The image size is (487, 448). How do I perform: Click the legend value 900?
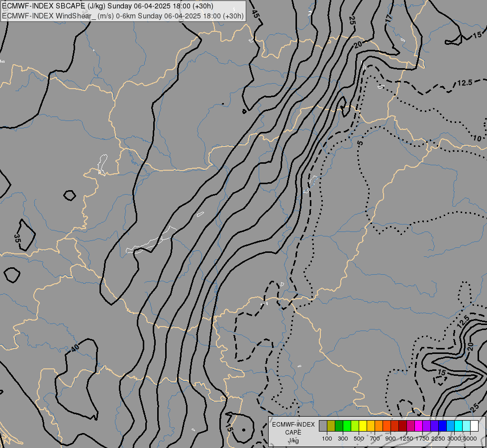click(x=390, y=439)
